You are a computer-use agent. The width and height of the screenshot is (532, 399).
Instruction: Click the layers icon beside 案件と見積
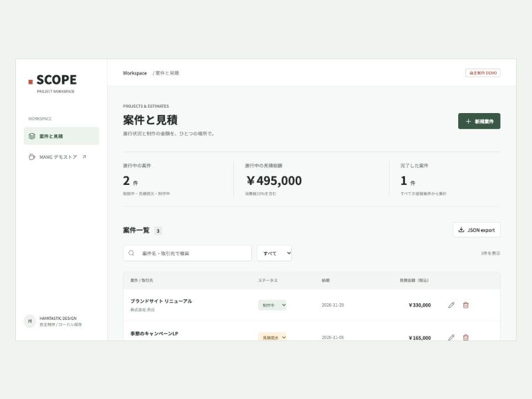(32, 136)
